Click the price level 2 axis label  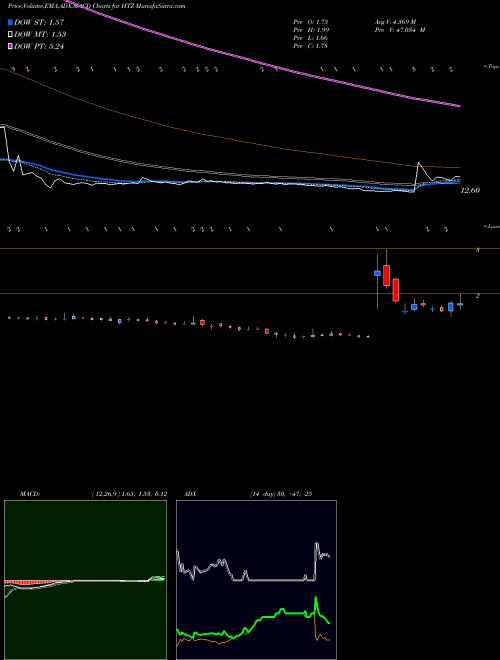click(478, 295)
